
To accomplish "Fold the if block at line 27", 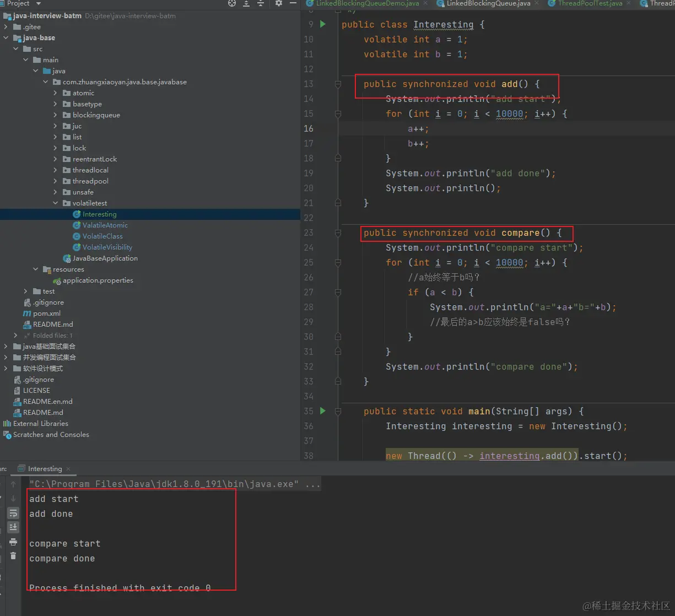I will pyautogui.click(x=338, y=293).
